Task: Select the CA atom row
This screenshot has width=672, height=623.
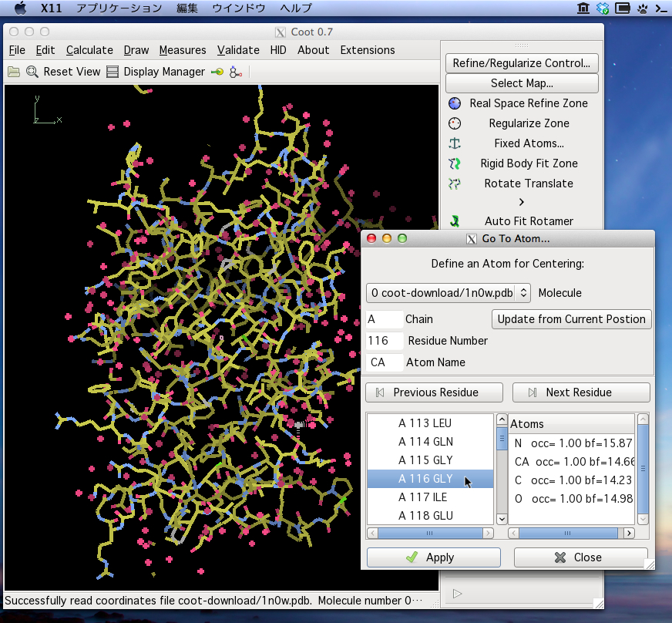Action: coord(571,462)
